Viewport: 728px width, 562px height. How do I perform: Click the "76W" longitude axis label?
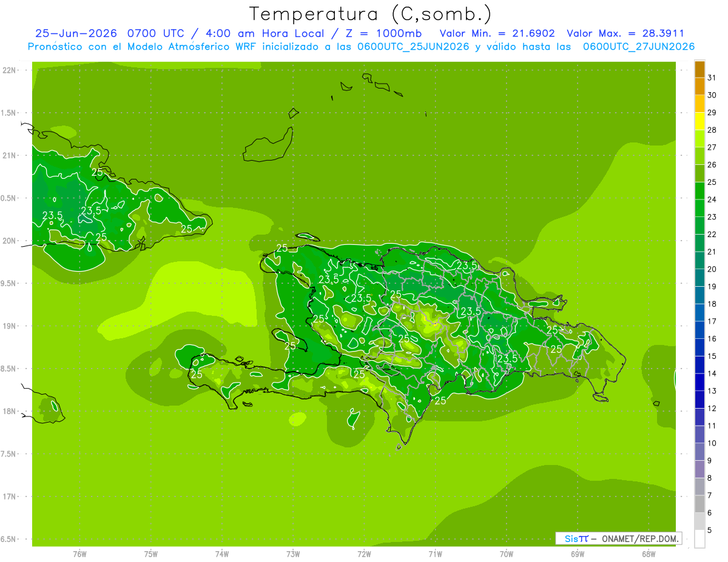[x=79, y=554]
